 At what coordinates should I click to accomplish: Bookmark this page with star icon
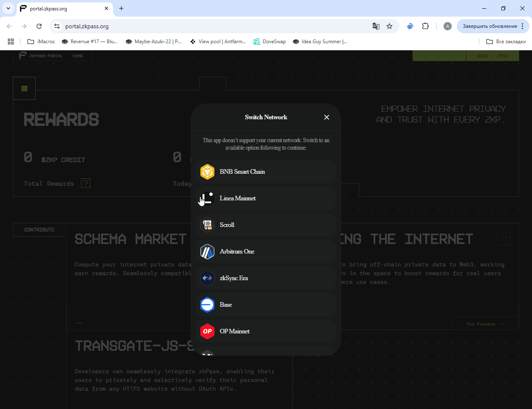[x=389, y=26]
